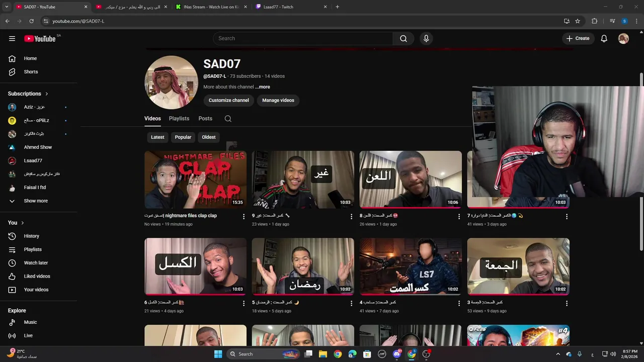Sort videos by Oldest
Viewport: 644px width, 362px height.
[x=209, y=137]
